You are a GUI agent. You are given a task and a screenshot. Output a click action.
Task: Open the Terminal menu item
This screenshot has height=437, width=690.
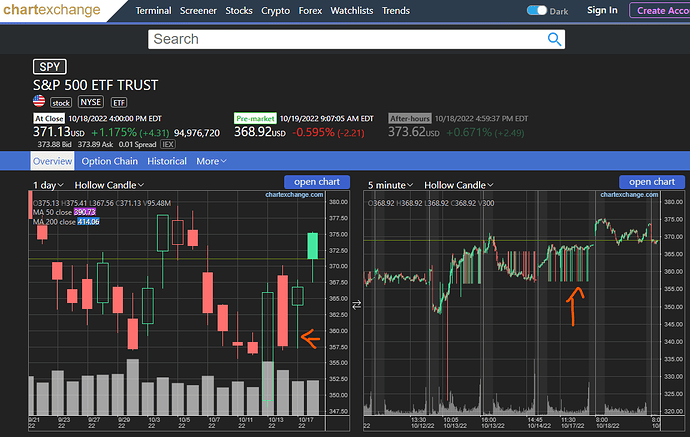(153, 11)
